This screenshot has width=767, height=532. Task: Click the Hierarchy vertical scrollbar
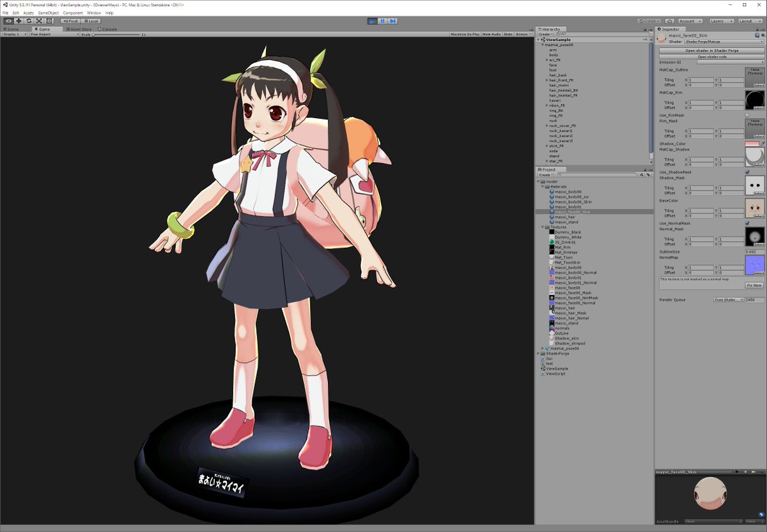point(651,96)
